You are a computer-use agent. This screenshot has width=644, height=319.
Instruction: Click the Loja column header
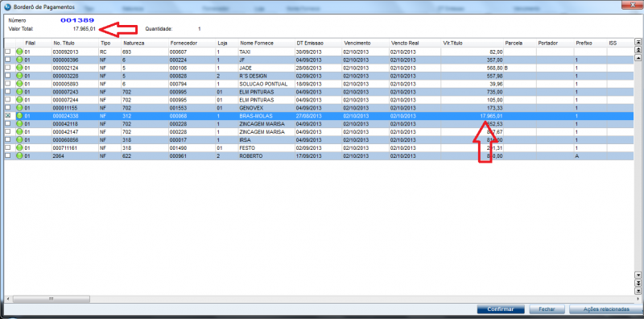[x=227, y=43]
